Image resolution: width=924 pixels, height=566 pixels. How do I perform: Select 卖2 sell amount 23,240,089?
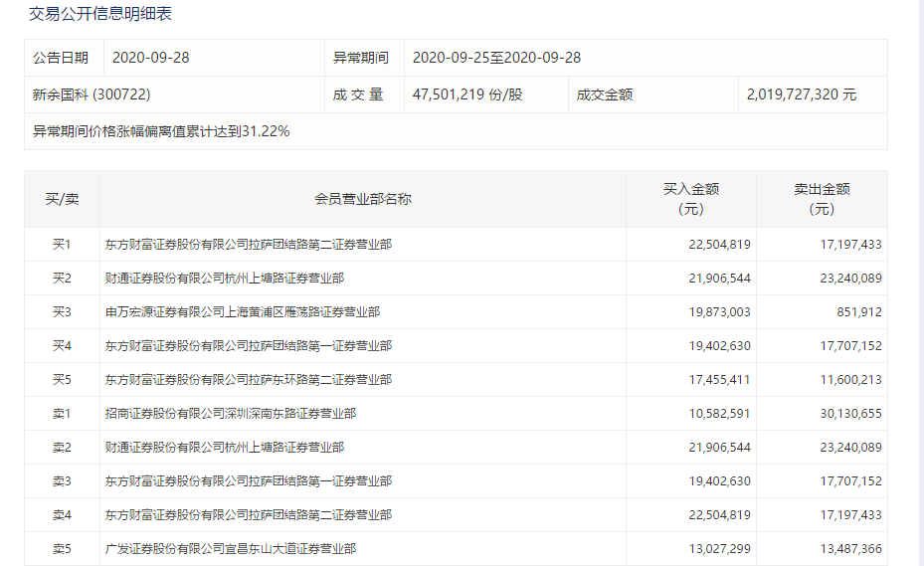tap(851, 448)
